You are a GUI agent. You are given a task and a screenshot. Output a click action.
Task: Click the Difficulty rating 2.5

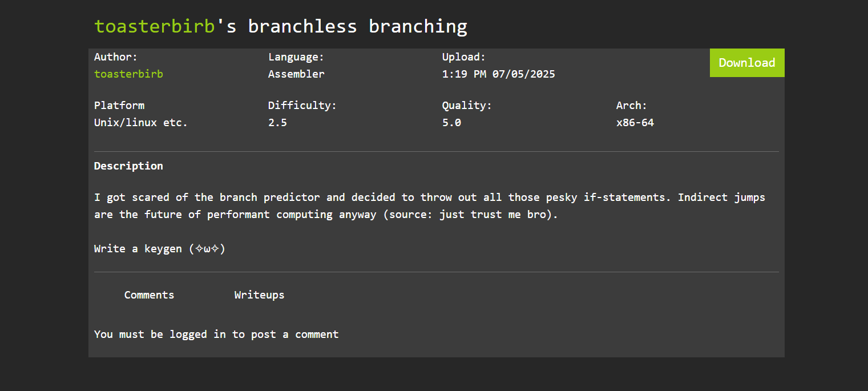277,123
